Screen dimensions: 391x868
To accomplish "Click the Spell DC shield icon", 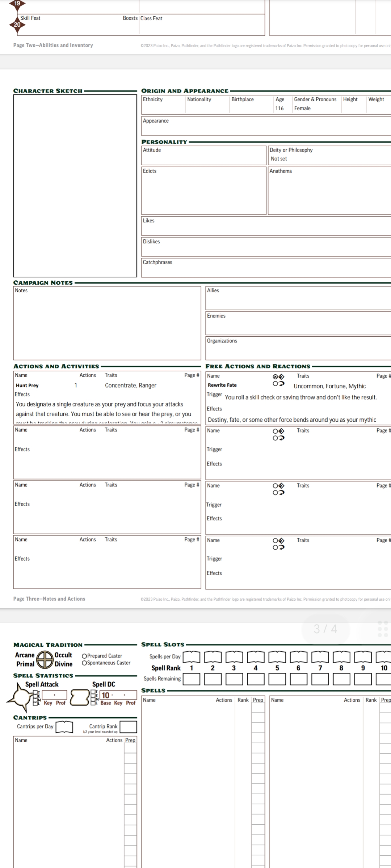I will pyautogui.click(x=80, y=698).
